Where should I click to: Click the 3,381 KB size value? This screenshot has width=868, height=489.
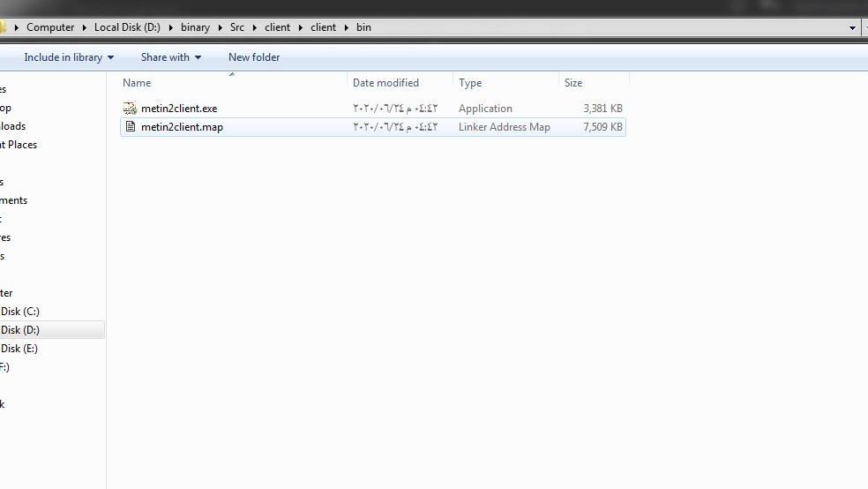pyautogui.click(x=602, y=109)
